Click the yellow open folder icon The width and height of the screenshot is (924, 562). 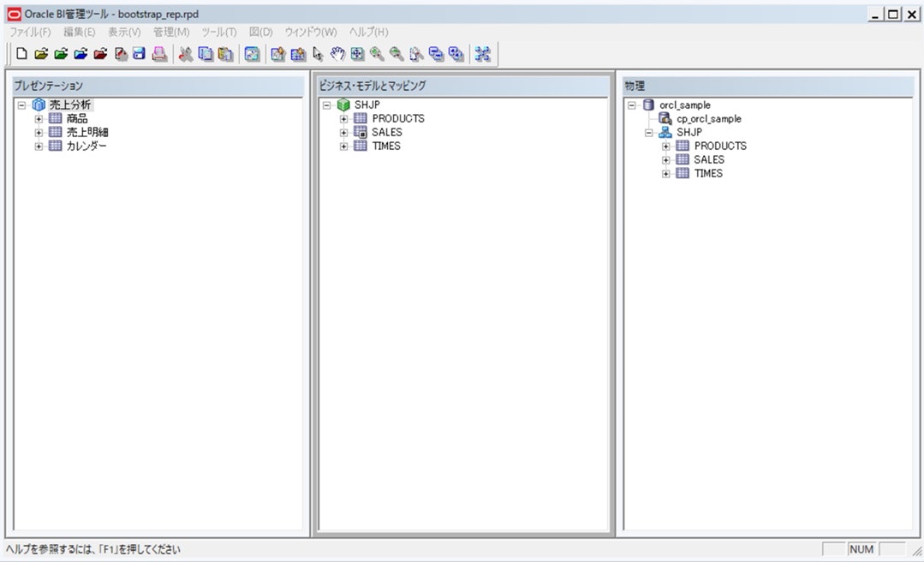coord(41,54)
